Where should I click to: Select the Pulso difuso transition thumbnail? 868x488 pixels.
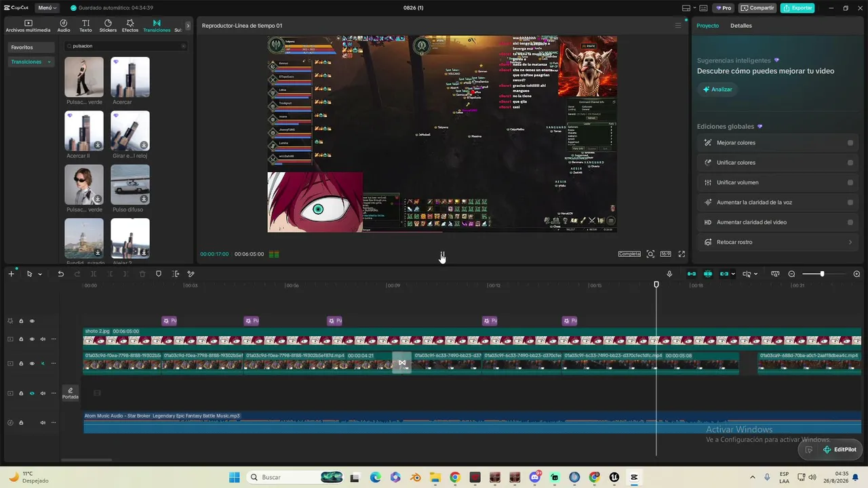pyautogui.click(x=130, y=184)
